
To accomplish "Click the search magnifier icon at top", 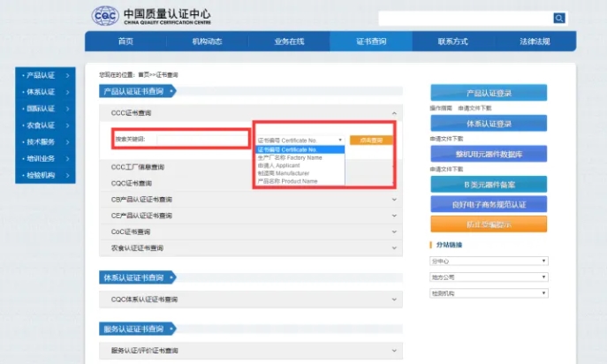I will [x=559, y=18].
